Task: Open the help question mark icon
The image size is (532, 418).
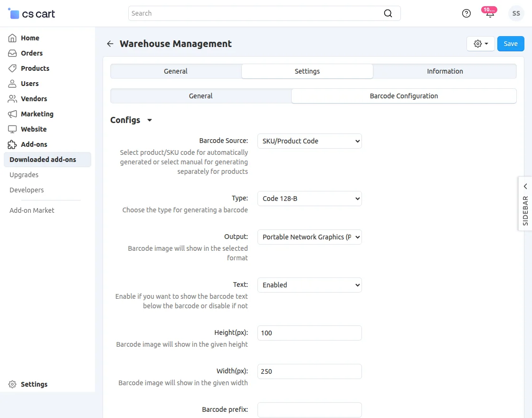Action: click(466, 13)
